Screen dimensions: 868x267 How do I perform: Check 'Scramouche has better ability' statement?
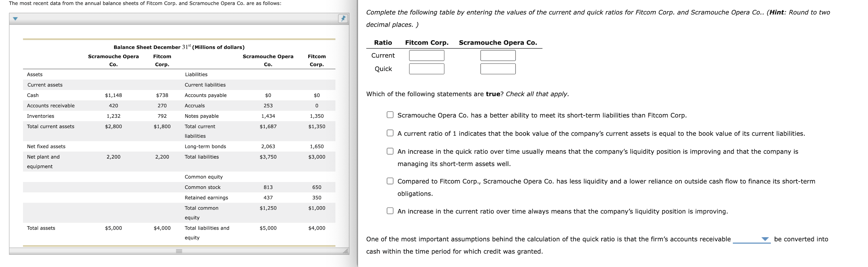pyautogui.click(x=390, y=115)
